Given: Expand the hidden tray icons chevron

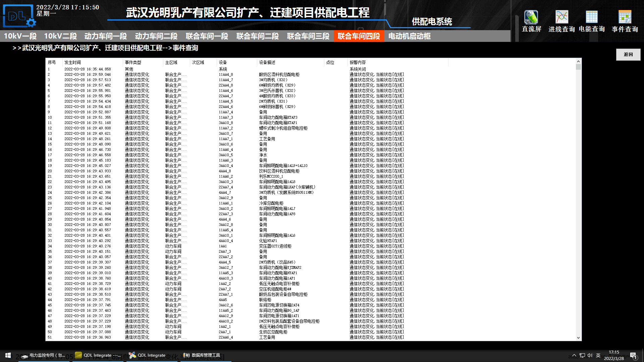Looking at the screenshot, I should click(574, 355).
